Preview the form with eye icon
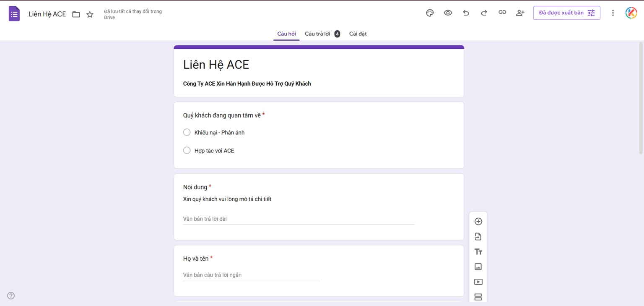The height and width of the screenshot is (306, 644). tap(448, 13)
